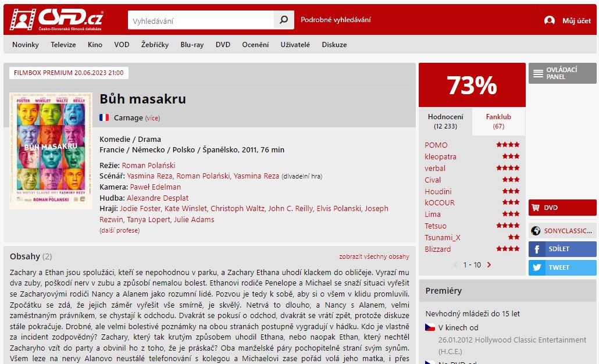Click the Obsahy section heading
Viewport: 599px width, 364px height.
click(25, 256)
